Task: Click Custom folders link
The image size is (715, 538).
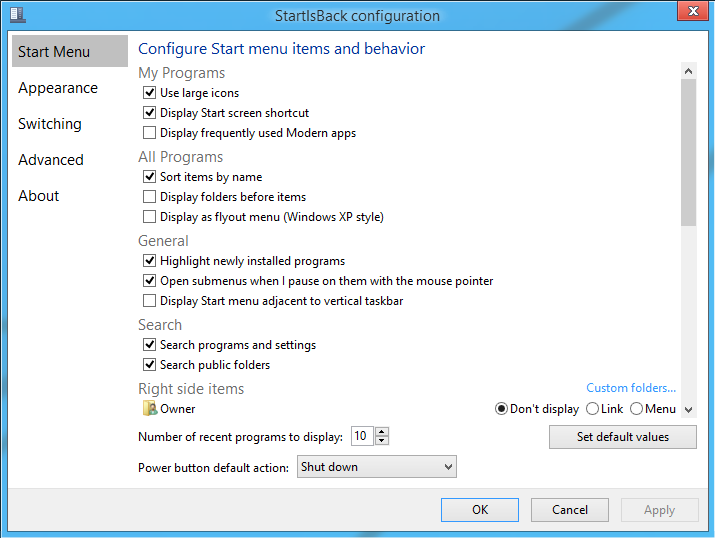Action: [631, 388]
